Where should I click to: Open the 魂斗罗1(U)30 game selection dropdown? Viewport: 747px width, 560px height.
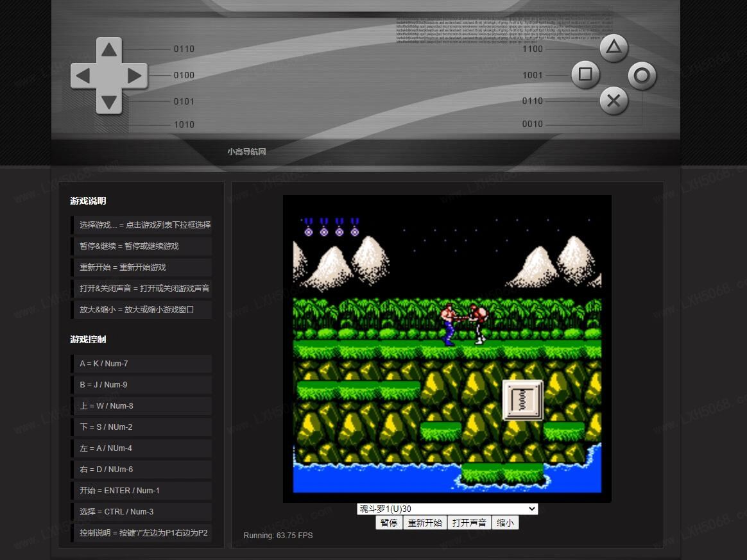coord(447,509)
